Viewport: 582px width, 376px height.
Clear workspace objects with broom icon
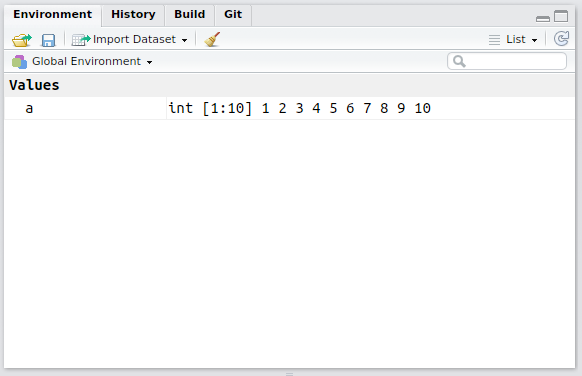tap(212, 39)
